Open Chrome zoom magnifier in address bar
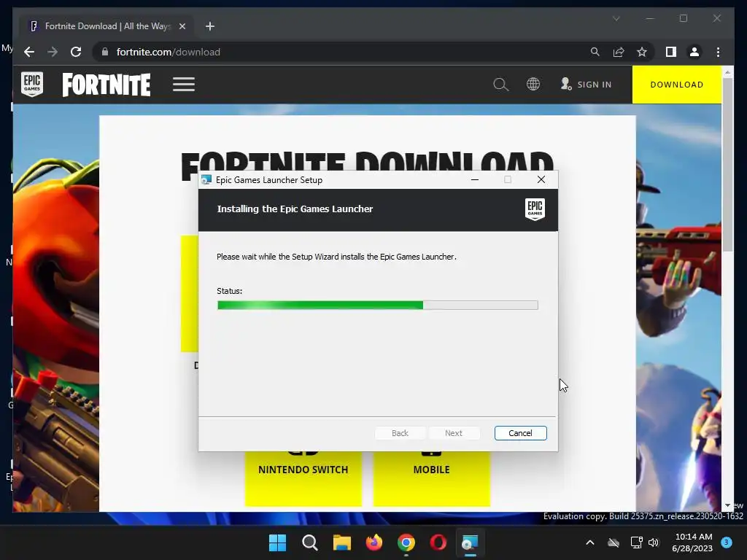Image resolution: width=747 pixels, height=560 pixels. pos(595,52)
